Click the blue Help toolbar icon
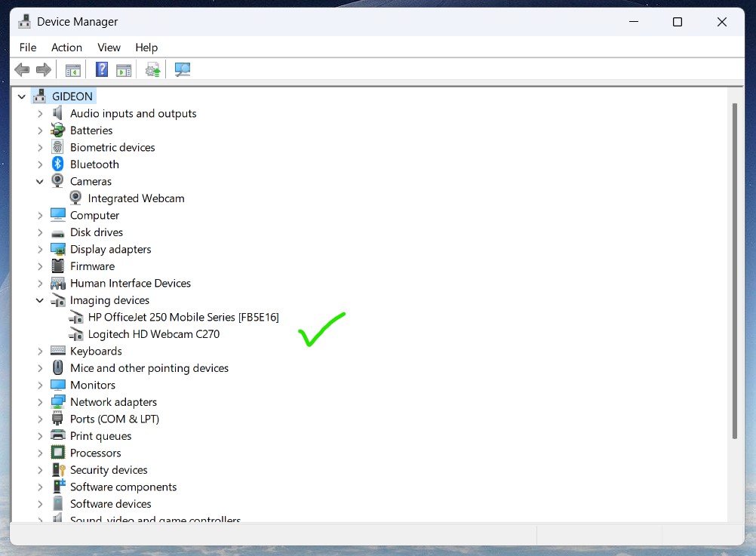 (102, 70)
